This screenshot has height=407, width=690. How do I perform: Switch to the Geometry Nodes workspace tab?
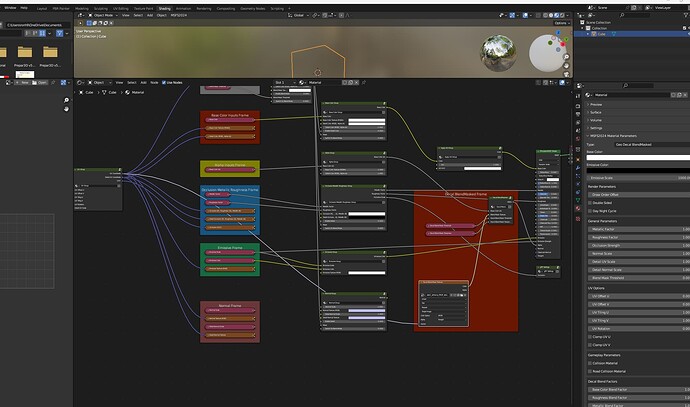coord(253,8)
